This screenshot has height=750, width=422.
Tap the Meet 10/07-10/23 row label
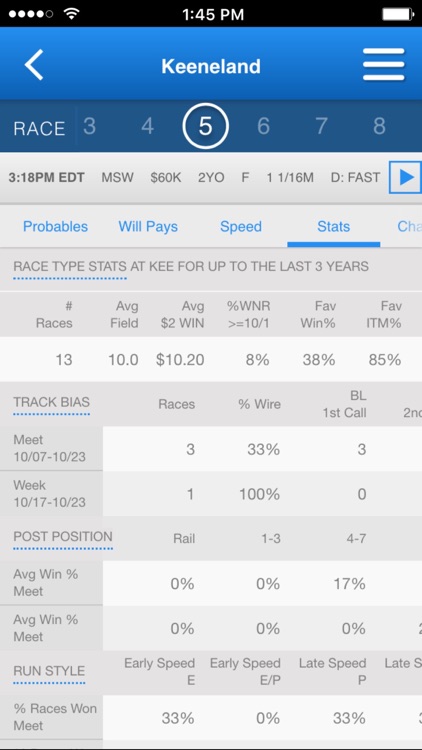(50, 448)
